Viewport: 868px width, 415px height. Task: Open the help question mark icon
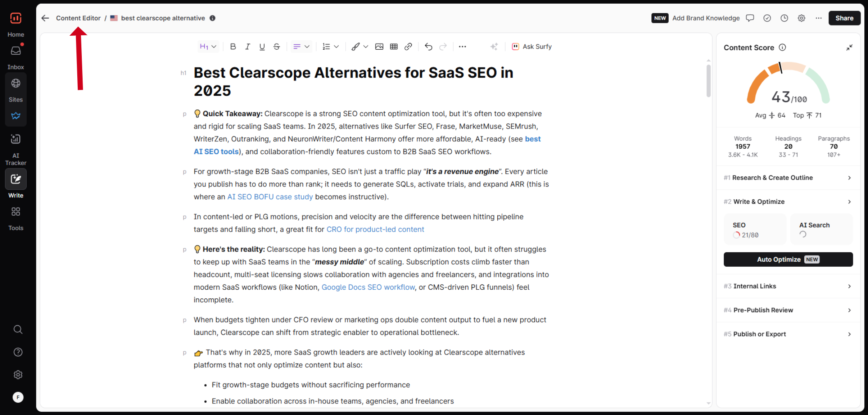(x=18, y=352)
